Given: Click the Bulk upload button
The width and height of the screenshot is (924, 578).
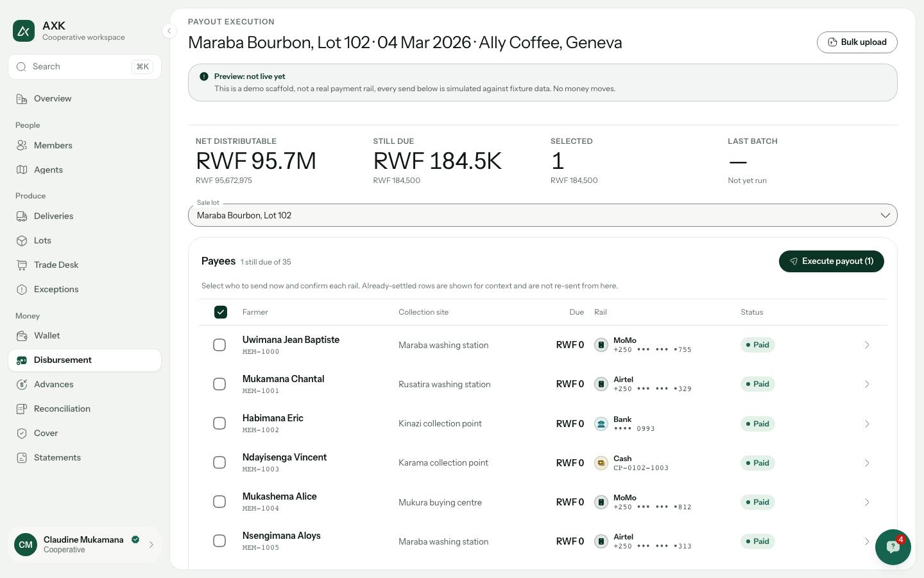Looking at the screenshot, I should coord(857,42).
